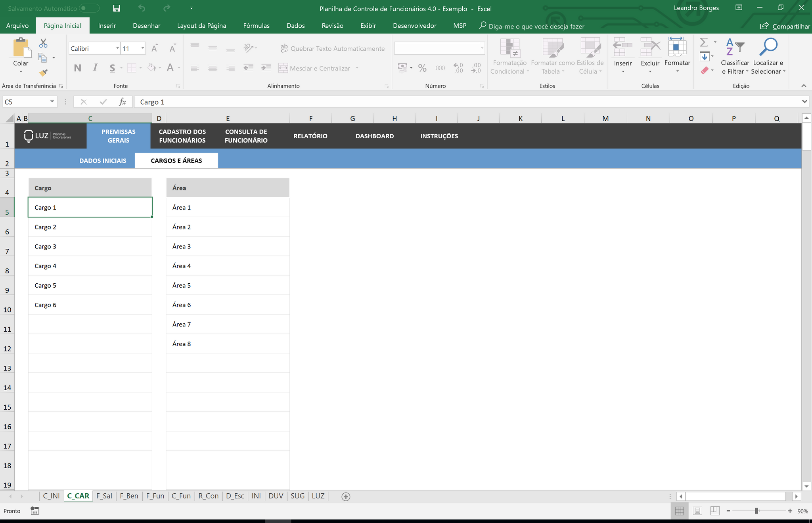The image size is (812, 523).
Task: Open the DADOS INICIAIS sub-tab
Action: click(x=103, y=160)
